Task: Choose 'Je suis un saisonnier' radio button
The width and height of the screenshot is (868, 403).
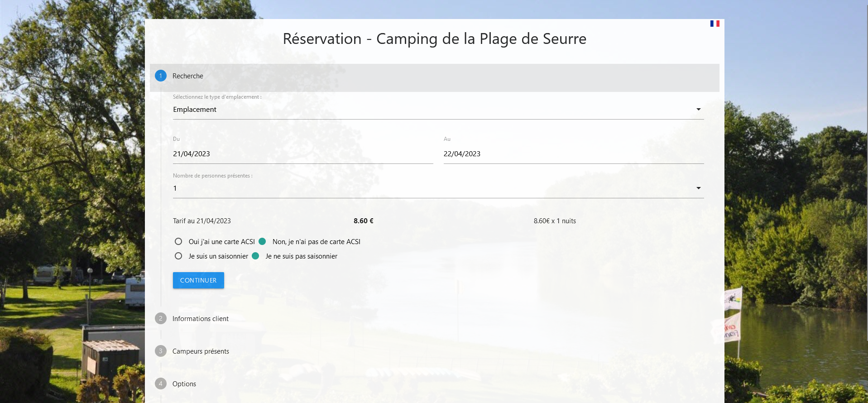Action: tap(178, 256)
